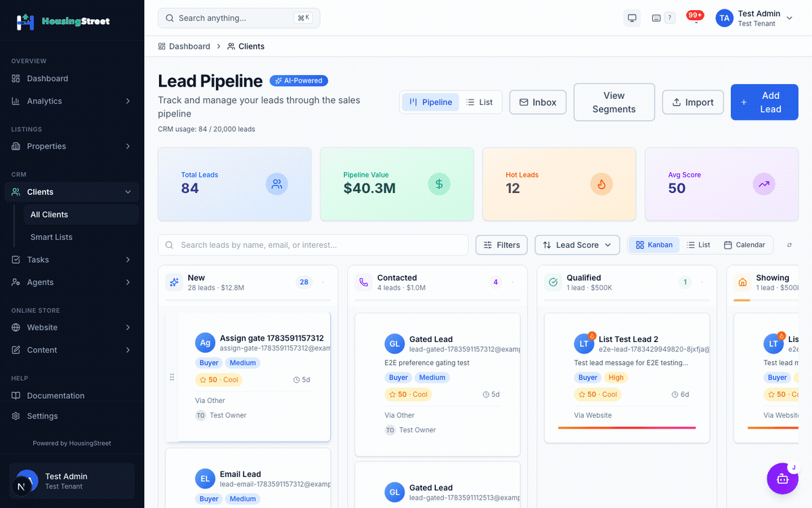This screenshot has height=508, width=812.
Task: Click the refresh icon beside Calendar
Action: [x=789, y=245]
